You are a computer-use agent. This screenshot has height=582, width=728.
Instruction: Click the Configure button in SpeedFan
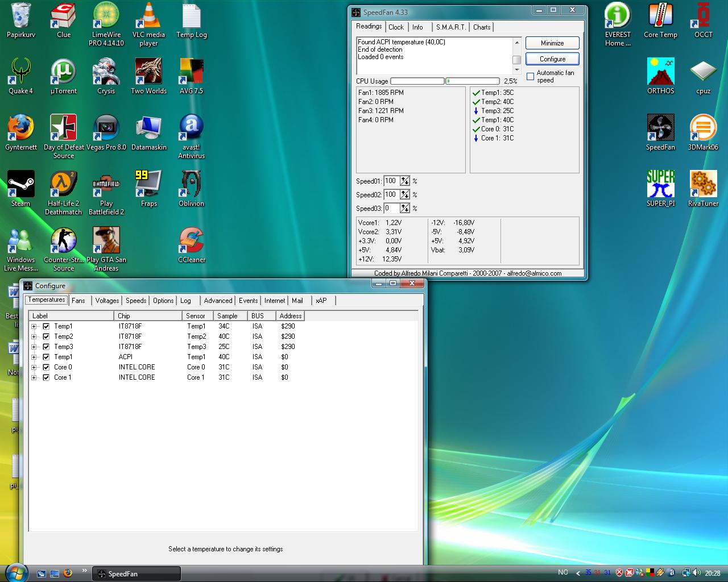click(552, 59)
